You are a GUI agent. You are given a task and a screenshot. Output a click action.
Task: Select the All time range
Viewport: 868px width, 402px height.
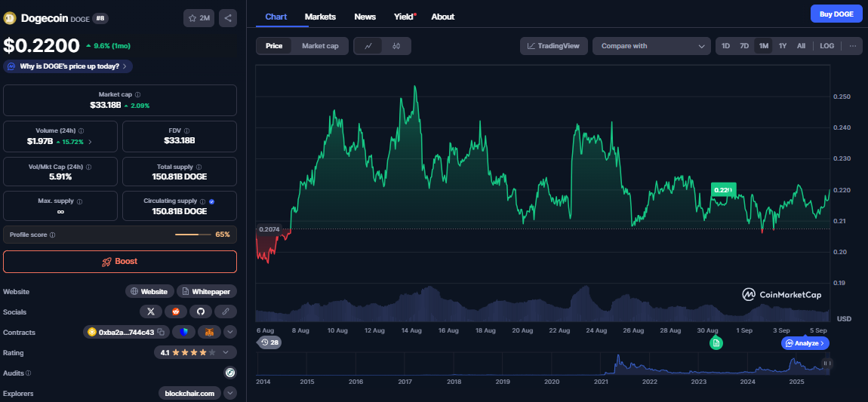(801, 46)
